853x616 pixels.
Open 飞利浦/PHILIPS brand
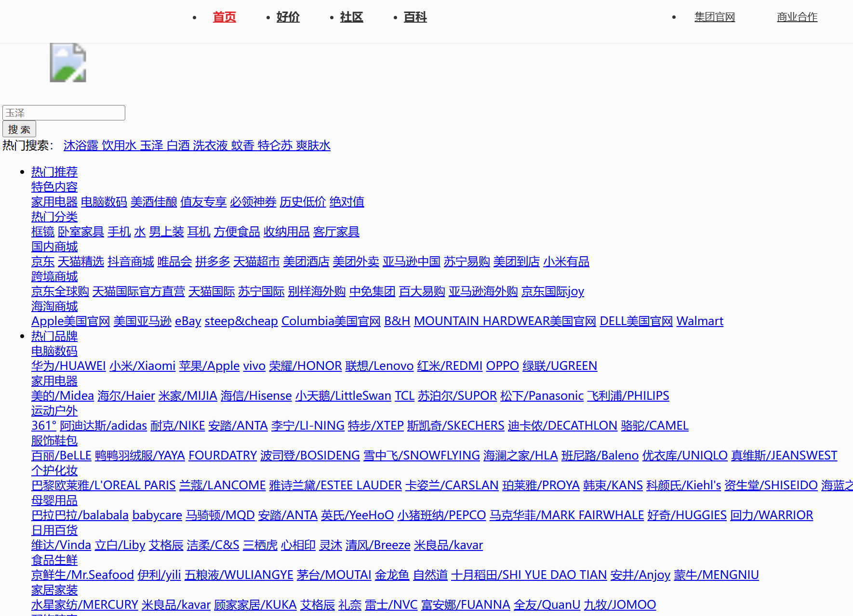[x=628, y=396]
